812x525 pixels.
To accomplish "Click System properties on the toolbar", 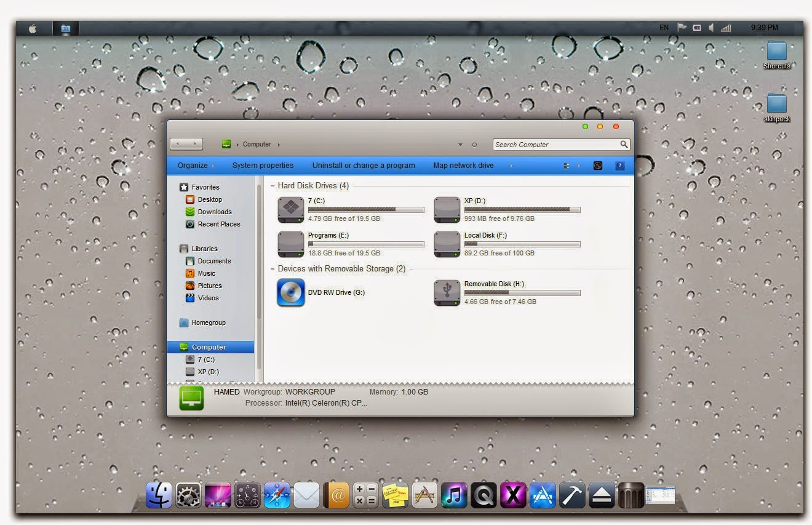I will [263, 166].
